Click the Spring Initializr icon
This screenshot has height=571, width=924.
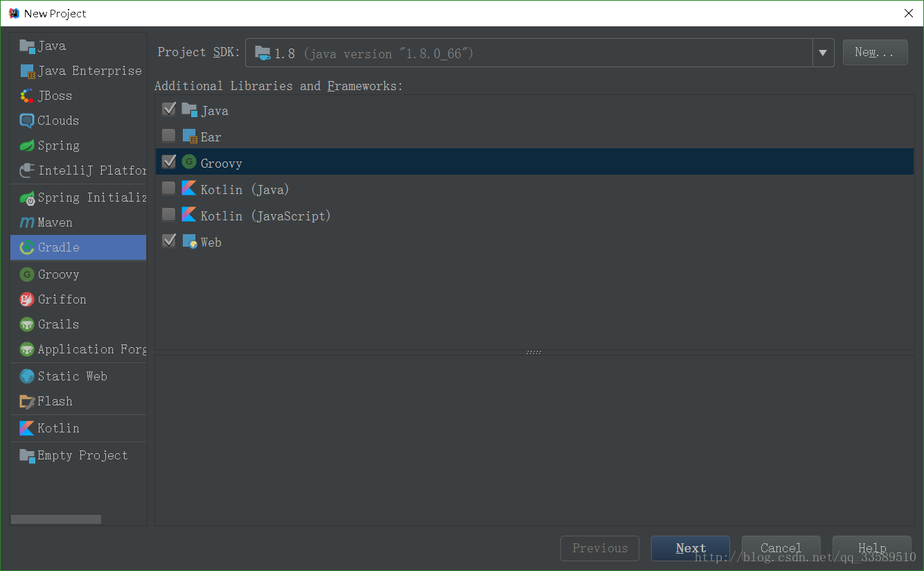point(27,198)
